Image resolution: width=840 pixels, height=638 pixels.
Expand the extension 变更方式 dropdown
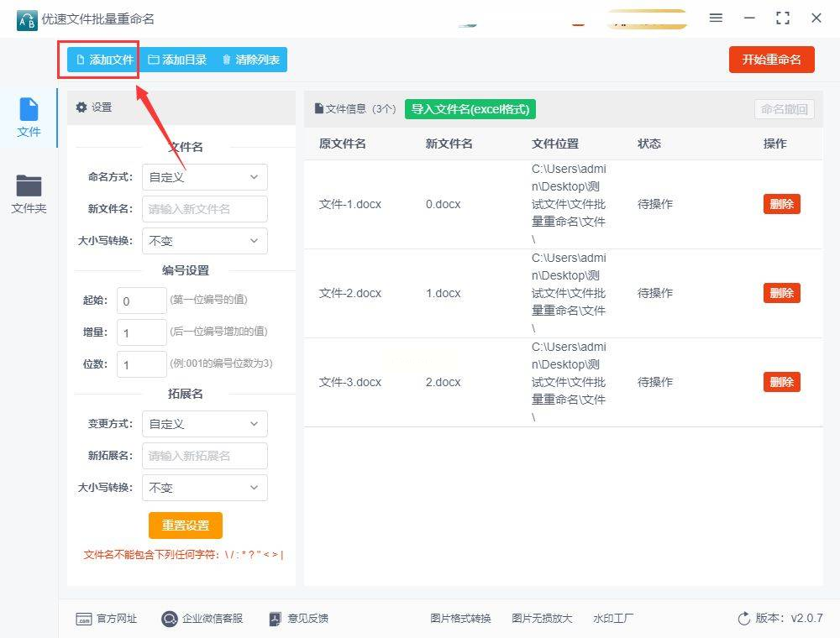pos(204,424)
